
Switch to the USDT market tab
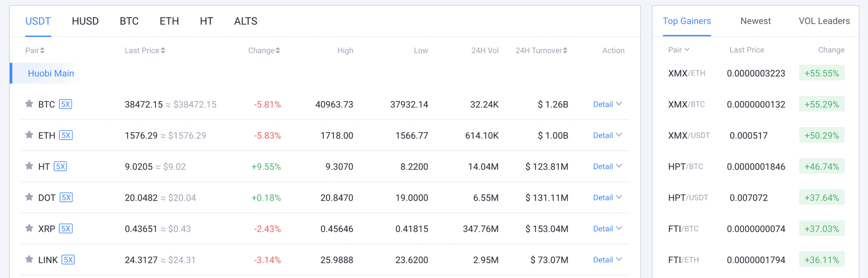[38, 21]
